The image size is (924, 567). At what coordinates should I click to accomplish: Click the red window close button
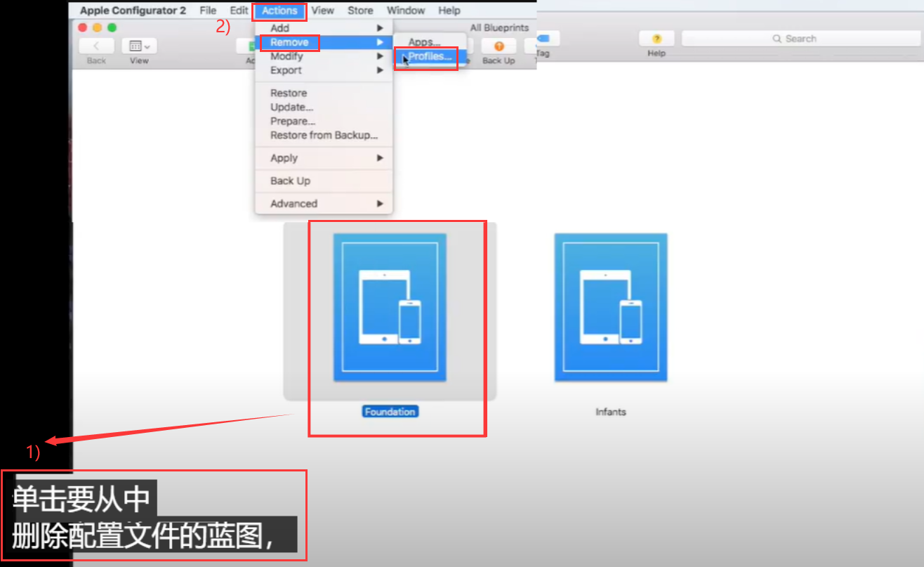point(82,27)
